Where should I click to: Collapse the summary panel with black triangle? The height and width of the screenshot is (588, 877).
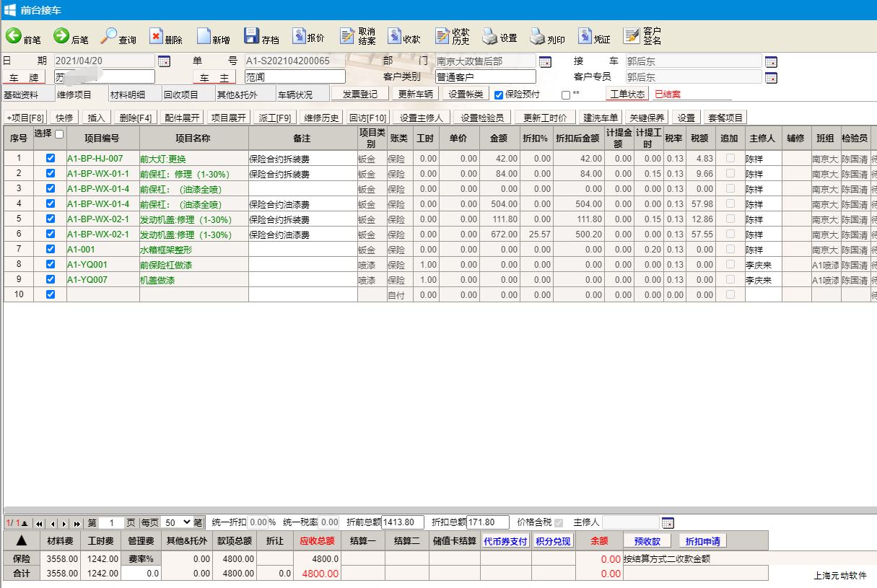pos(22,541)
